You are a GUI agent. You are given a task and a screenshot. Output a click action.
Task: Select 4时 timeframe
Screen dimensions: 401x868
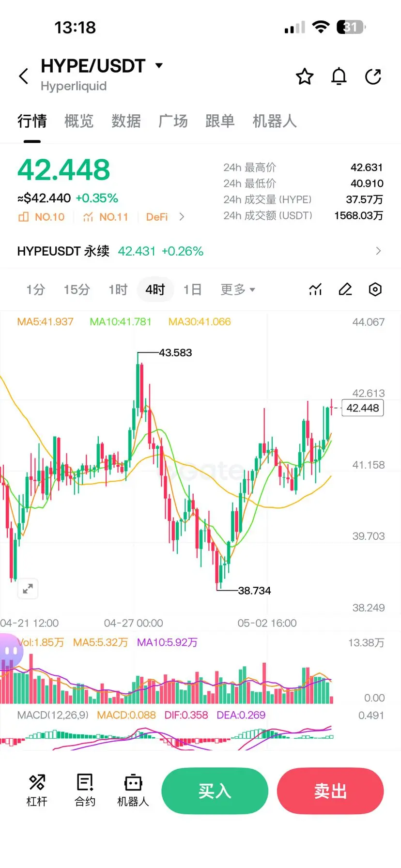pos(155,289)
